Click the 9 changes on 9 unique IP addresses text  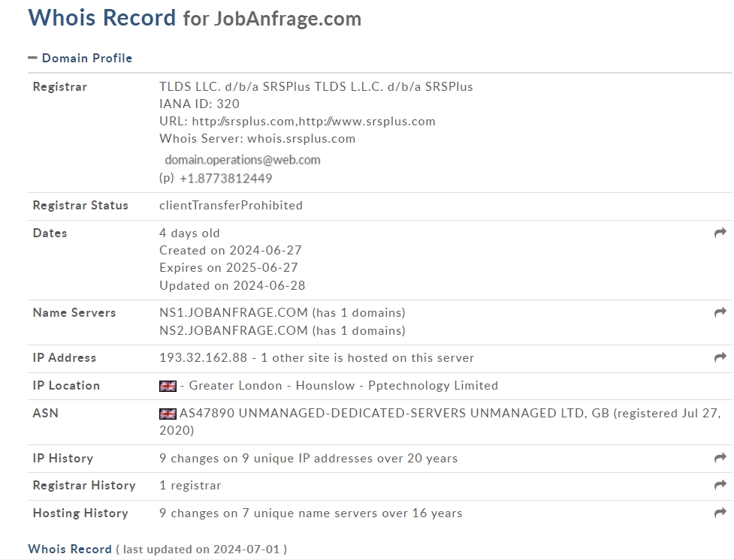pyautogui.click(x=309, y=459)
